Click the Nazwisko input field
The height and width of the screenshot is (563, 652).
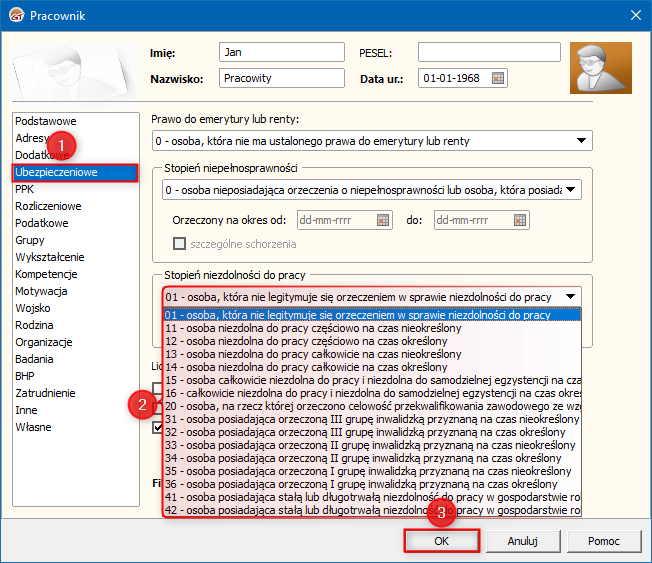point(282,78)
